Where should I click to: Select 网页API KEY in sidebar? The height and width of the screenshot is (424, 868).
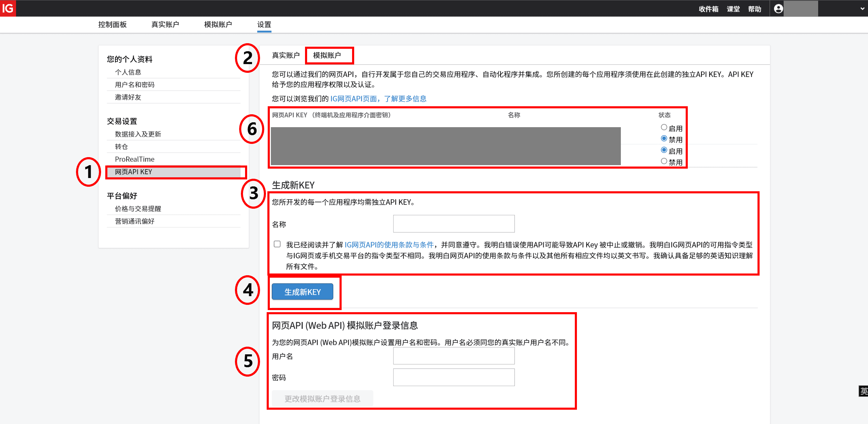(x=174, y=172)
